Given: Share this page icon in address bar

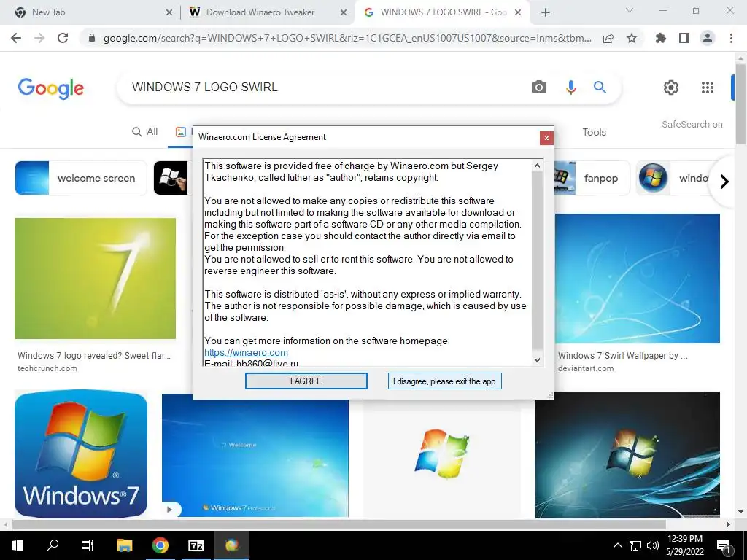Looking at the screenshot, I should 608,39.
